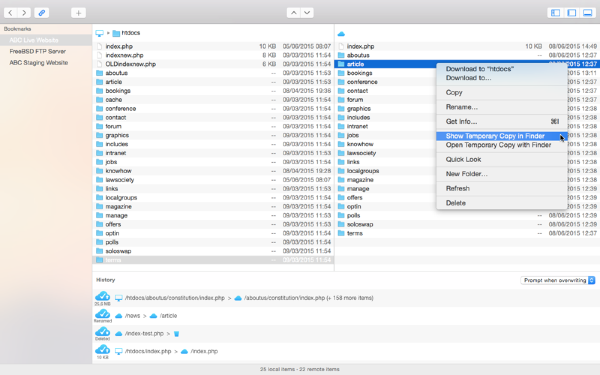The image size is (600, 375).
Task: Click the Renamed cloud icon in history
Action: coord(102,314)
